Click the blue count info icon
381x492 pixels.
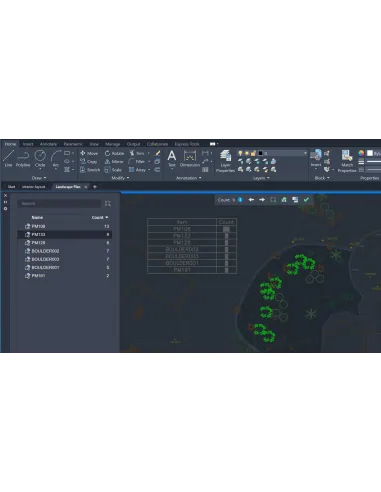click(240, 200)
